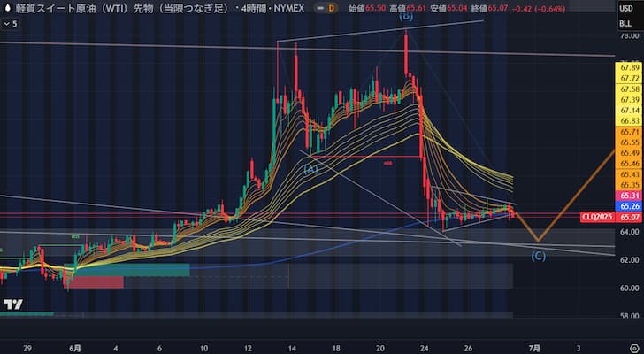Click the yellow 67.39 price label
This screenshot has height=354, width=644.
coord(630,100)
